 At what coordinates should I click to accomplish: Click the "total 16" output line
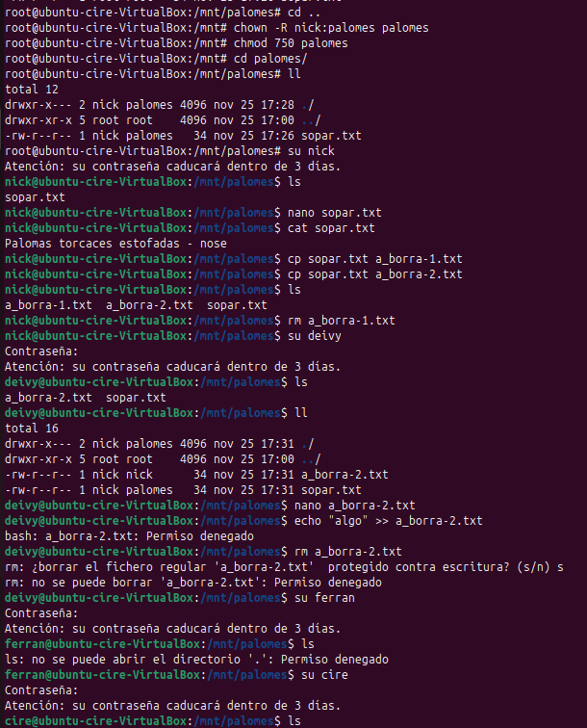(x=33, y=429)
